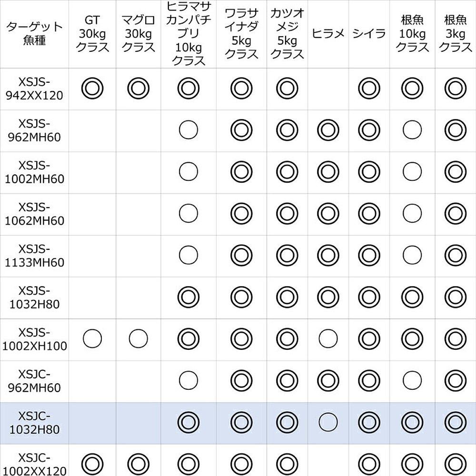This screenshot has width=476, height=476.
Task: Click the highlighted XSJC-1032H80 row label
Action: (x=34, y=422)
